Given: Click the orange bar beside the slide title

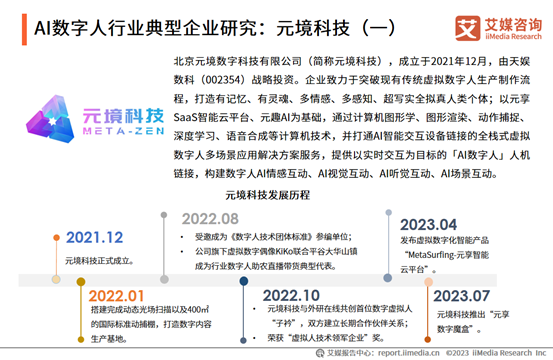Looking at the screenshot, I should point(24,29).
